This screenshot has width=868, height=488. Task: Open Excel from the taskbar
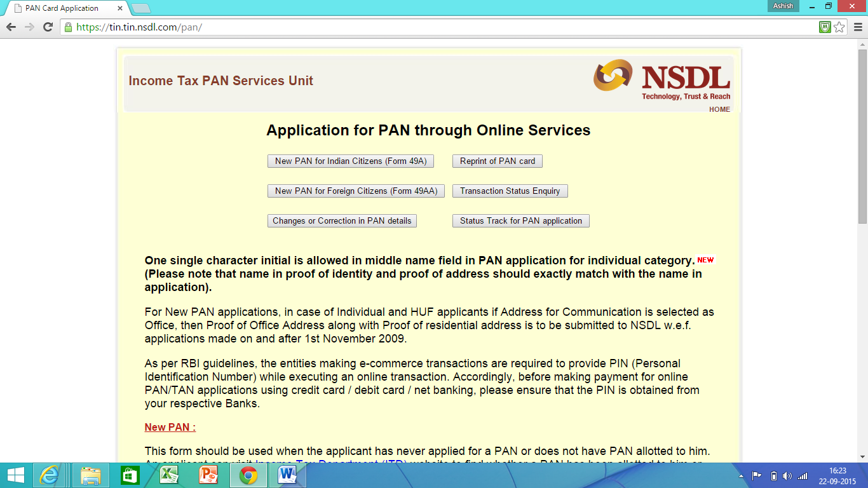coord(169,475)
